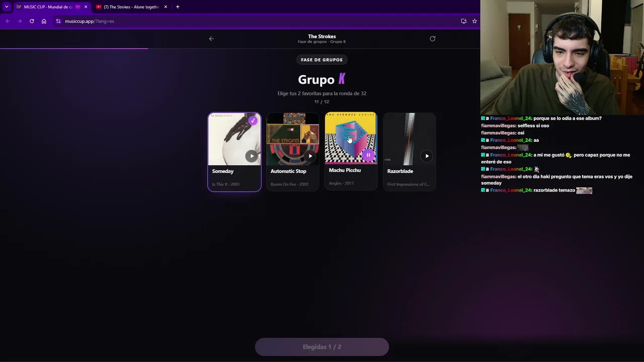644x362 pixels.
Task: Select the Razorblade album cover
Action: point(410,138)
